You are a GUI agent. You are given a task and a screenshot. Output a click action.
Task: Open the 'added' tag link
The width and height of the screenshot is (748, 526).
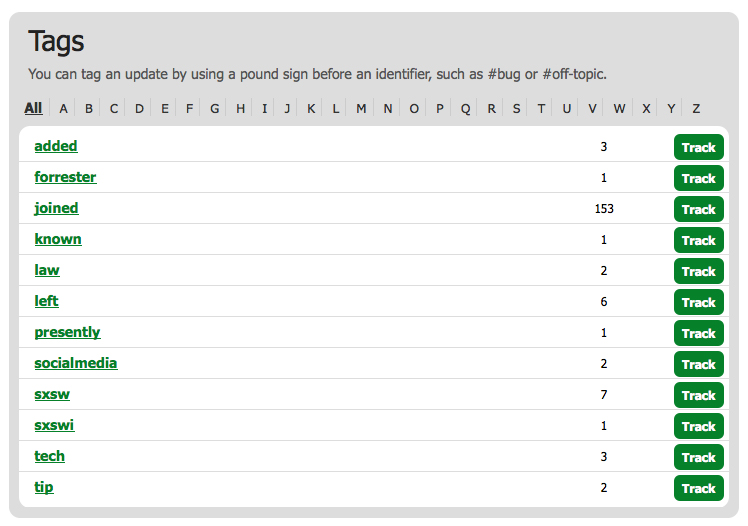click(x=56, y=146)
